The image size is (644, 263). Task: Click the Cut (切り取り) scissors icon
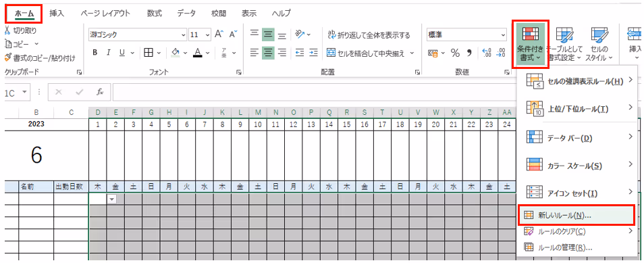point(8,30)
